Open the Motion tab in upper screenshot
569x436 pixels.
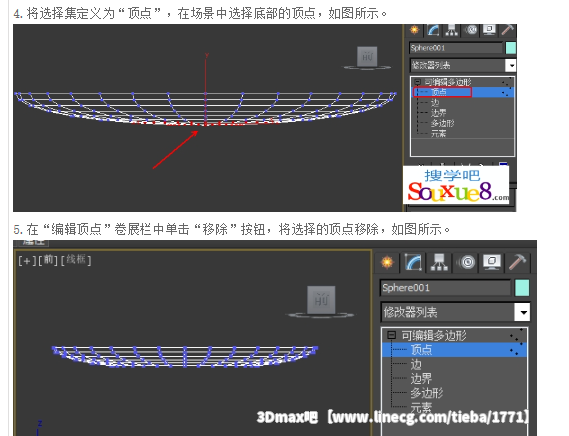pos(471,30)
